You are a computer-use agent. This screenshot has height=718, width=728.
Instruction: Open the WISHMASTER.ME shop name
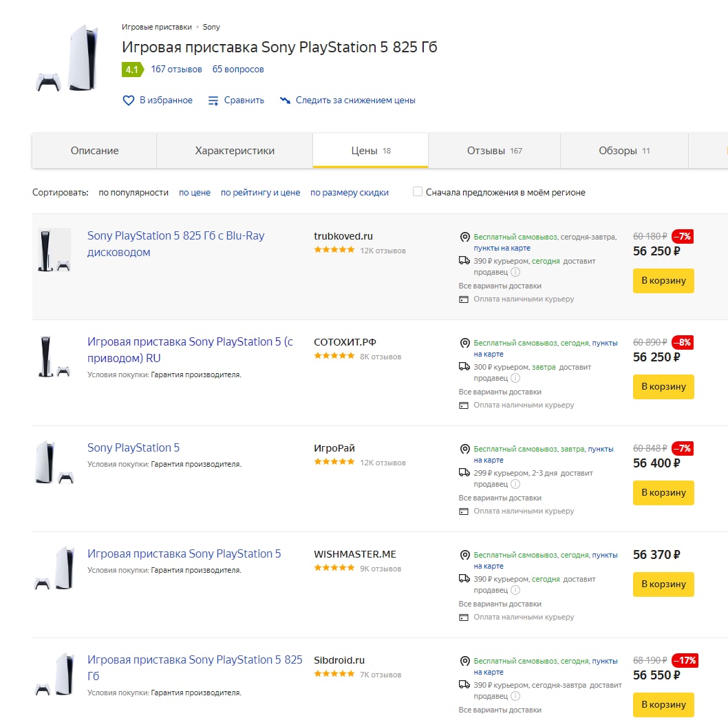pyautogui.click(x=355, y=554)
